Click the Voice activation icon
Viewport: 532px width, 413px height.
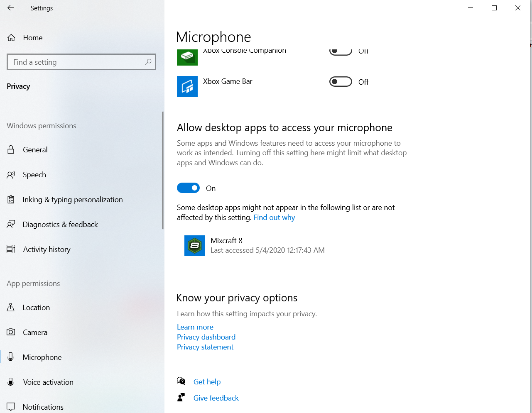pyautogui.click(x=11, y=382)
